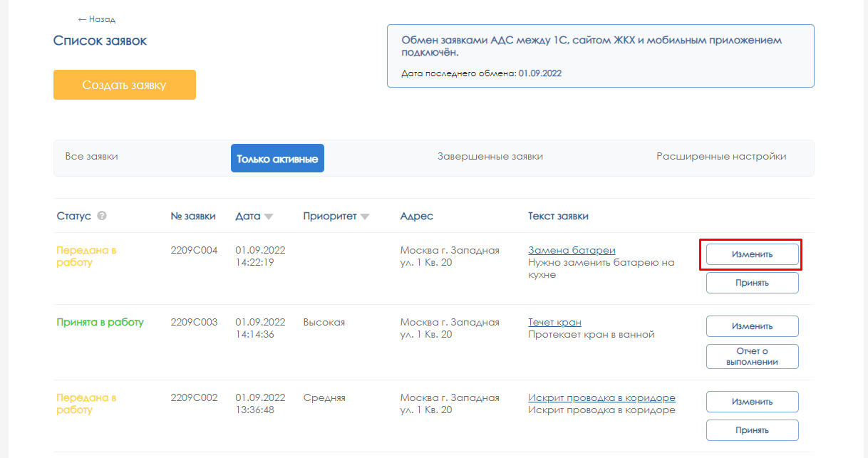
Task: Sort by priority using Приоритет arrow
Action: click(x=365, y=217)
